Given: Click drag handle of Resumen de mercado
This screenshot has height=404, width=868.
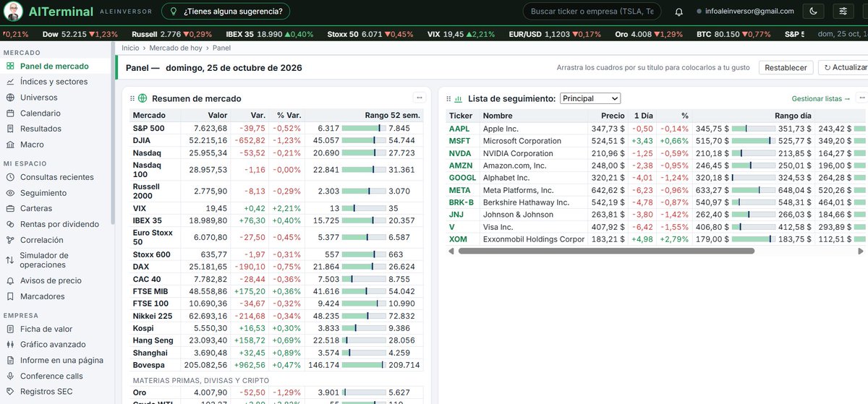Looking at the screenshot, I should [x=132, y=98].
